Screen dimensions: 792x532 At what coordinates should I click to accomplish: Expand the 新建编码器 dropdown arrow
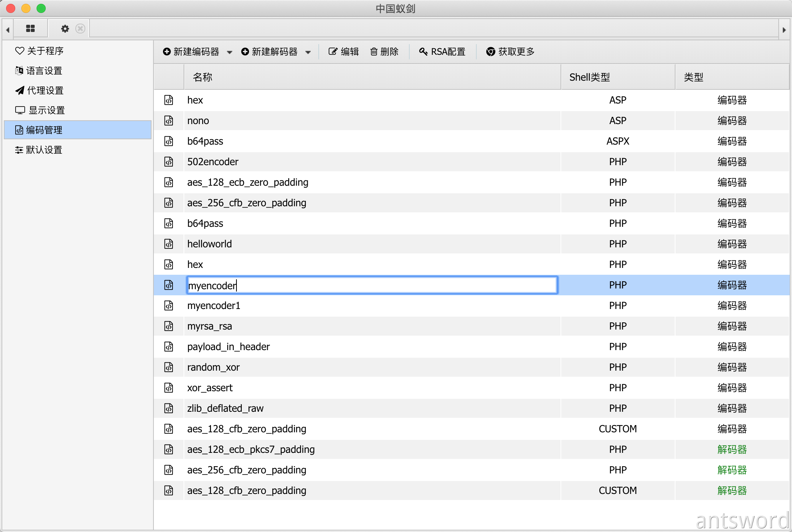click(230, 52)
